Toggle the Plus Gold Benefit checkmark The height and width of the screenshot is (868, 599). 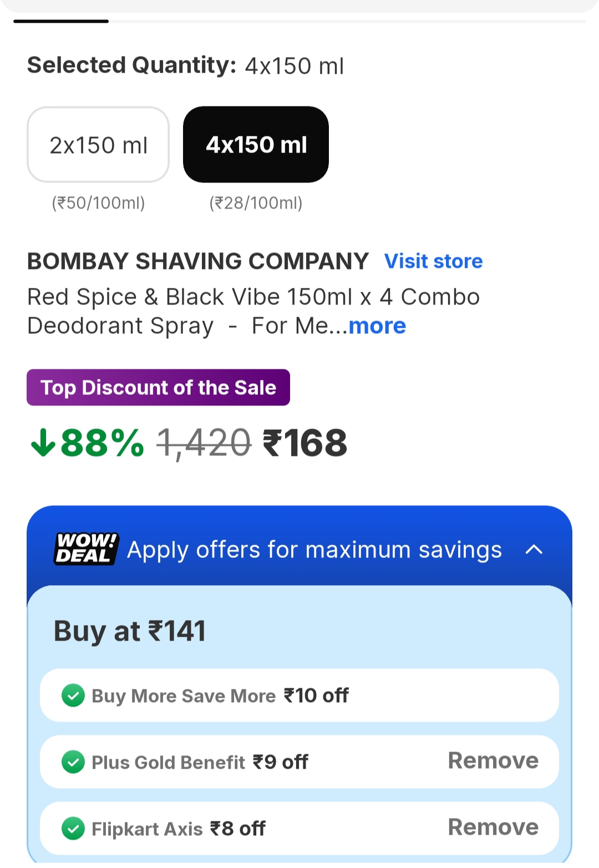[73, 762]
